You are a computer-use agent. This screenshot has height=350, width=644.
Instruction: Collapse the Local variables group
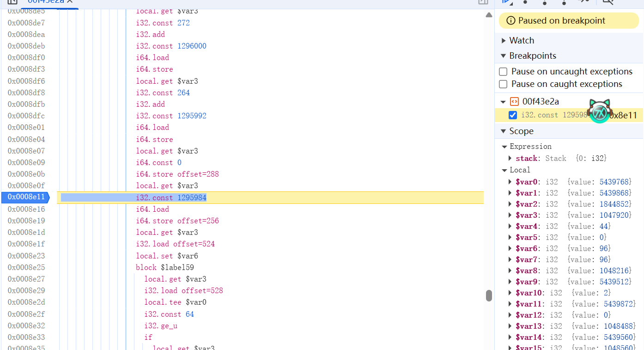tap(504, 170)
